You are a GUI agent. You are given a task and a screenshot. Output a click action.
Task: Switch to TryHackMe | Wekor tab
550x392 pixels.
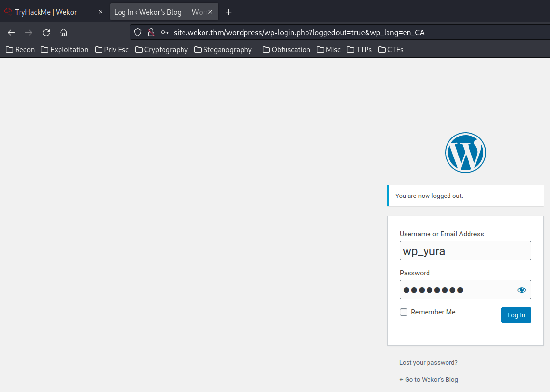pos(54,12)
